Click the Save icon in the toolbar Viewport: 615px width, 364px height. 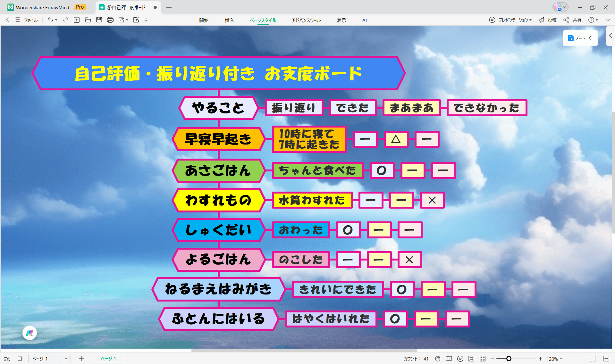click(x=99, y=20)
